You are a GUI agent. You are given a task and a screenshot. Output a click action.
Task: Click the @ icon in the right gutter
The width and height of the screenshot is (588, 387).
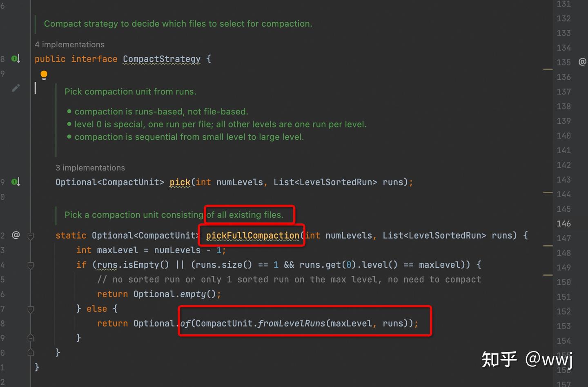click(x=582, y=62)
